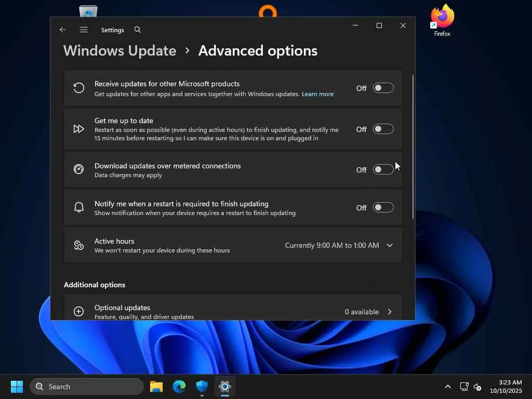The height and width of the screenshot is (399, 532).
Task: Open the network status tray icon
Action: point(464,387)
